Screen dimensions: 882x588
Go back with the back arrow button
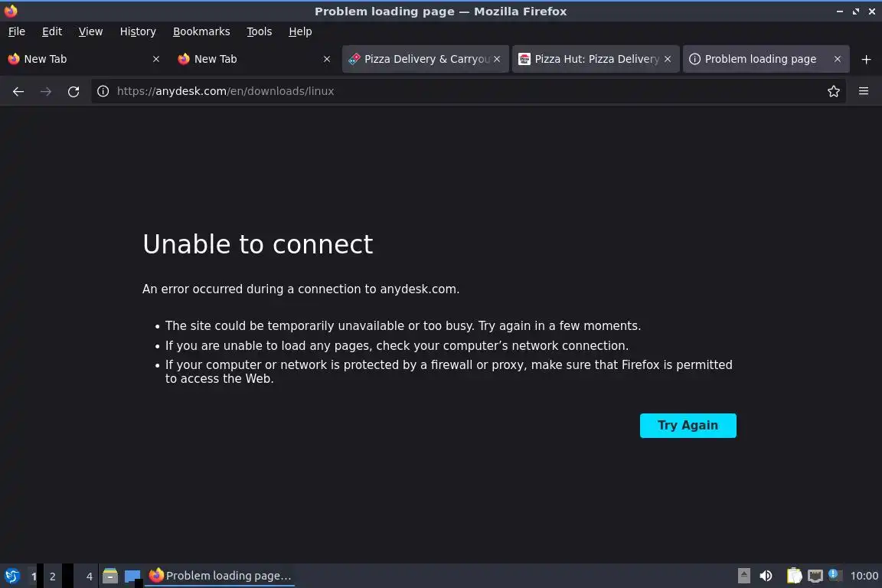click(18, 91)
